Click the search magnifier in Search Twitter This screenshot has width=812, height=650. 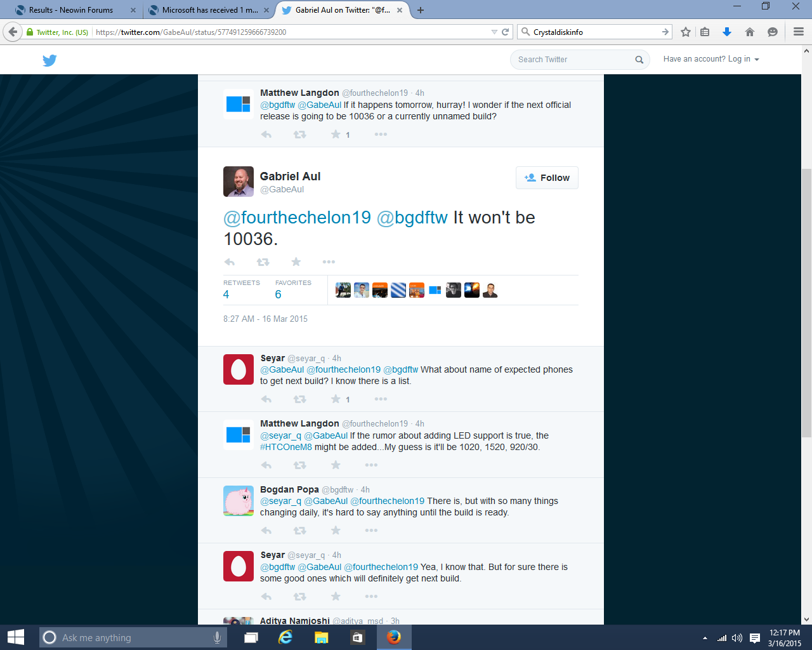(x=639, y=60)
